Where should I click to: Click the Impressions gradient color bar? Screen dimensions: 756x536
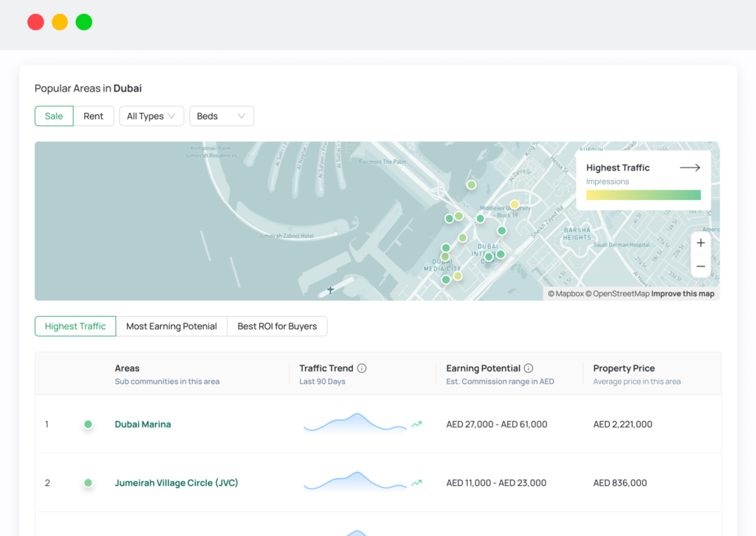643,195
